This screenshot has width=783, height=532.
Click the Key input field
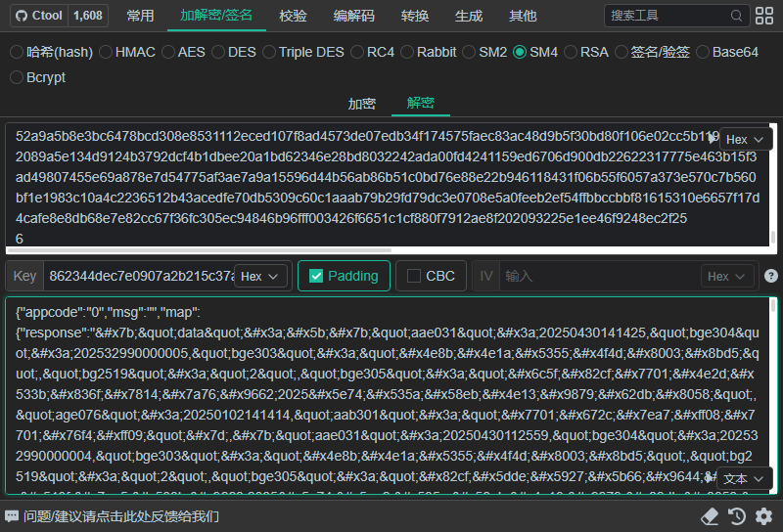pos(139,276)
